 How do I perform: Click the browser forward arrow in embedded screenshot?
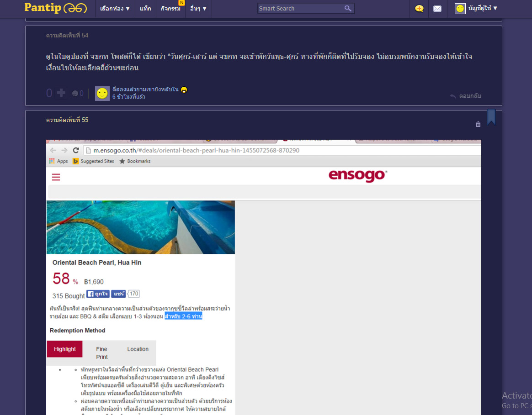tap(64, 150)
